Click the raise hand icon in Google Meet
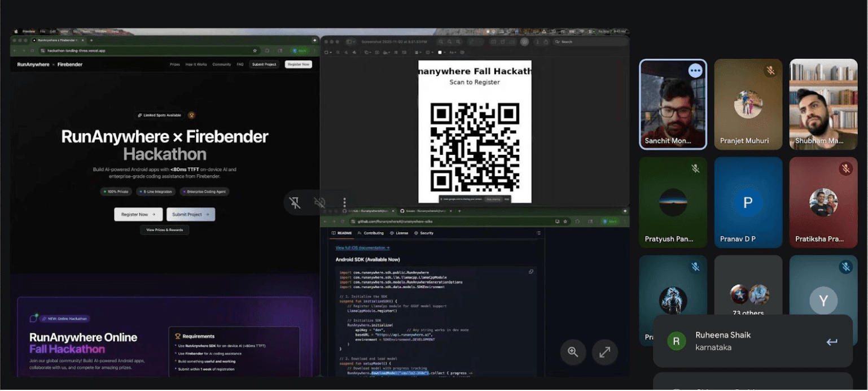 coord(344,202)
